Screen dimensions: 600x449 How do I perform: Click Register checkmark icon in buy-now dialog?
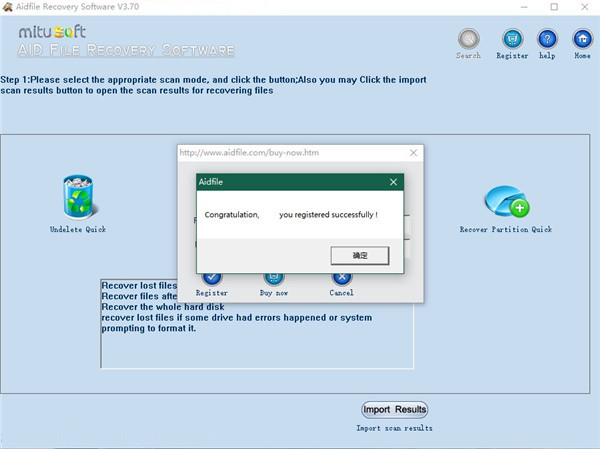click(x=212, y=279)
